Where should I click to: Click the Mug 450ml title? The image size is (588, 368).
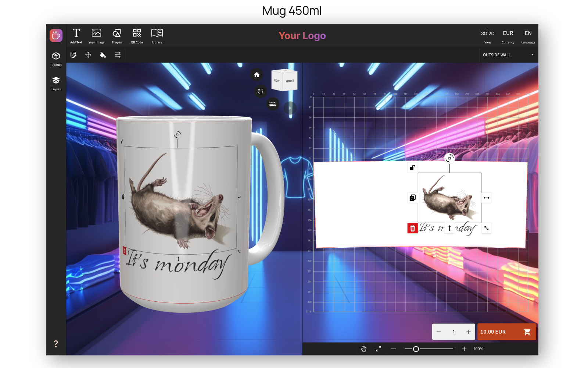point(292,11)
